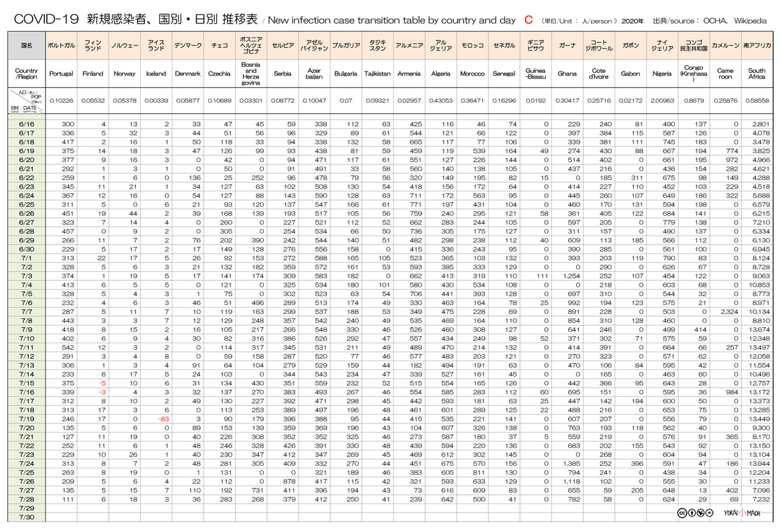The height and width of the screenshot is (532, 781).
Task: Select the Ghana column header
Action: tap(567, 73)
